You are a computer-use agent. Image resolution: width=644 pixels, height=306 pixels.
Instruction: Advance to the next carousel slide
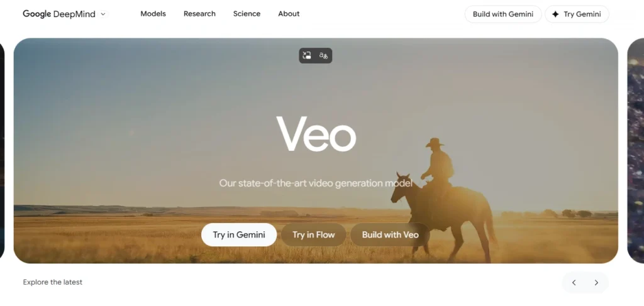(x=596, y=282)
